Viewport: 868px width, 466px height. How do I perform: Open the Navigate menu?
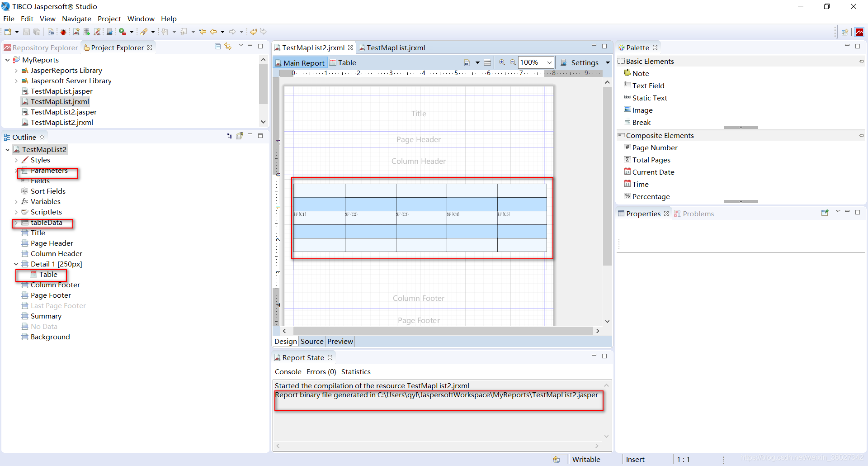76,19
